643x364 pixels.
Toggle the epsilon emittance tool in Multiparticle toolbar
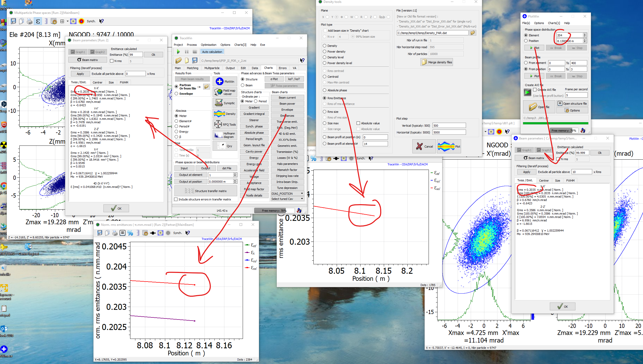[x=38, y=21]
